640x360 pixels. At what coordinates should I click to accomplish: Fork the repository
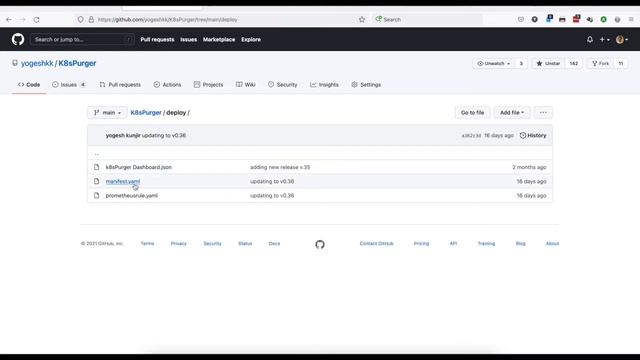click(600, 64)
